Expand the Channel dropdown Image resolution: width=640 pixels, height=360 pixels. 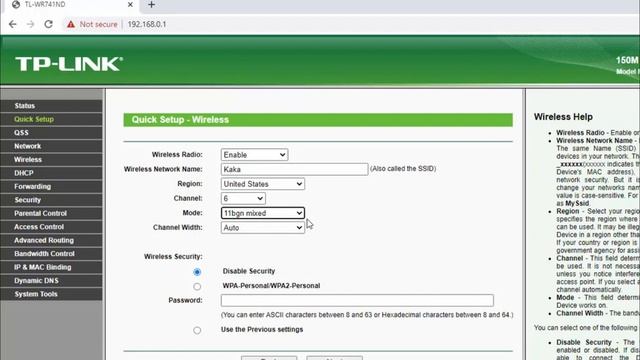click(243, 199)
